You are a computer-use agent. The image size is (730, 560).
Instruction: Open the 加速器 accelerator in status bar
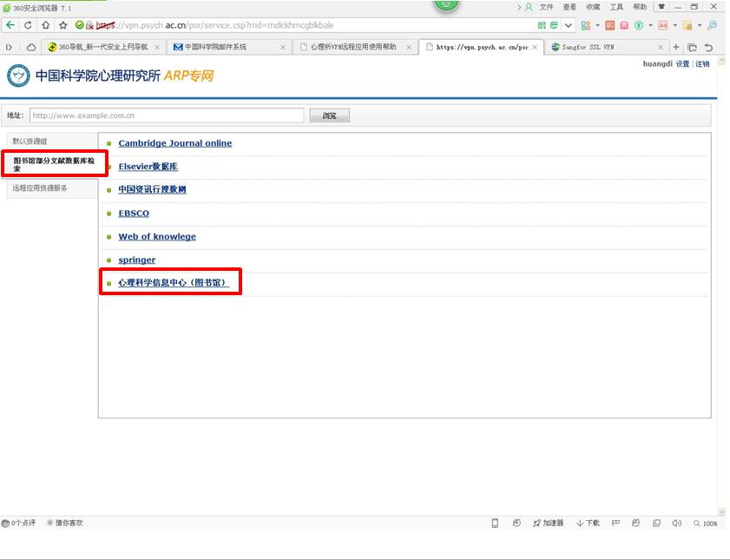tap(548, 524)
